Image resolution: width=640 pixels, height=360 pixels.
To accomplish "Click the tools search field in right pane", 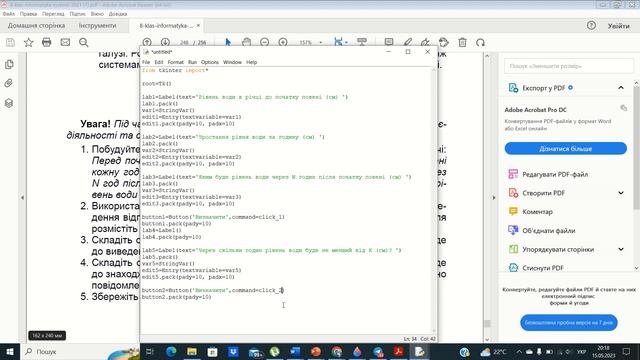I will point(569,66).
